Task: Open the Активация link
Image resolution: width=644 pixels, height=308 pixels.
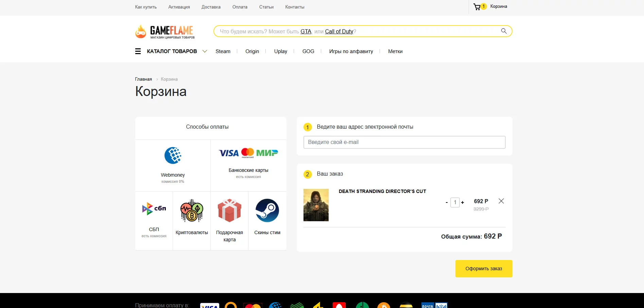Action: [x=179, y=7]
